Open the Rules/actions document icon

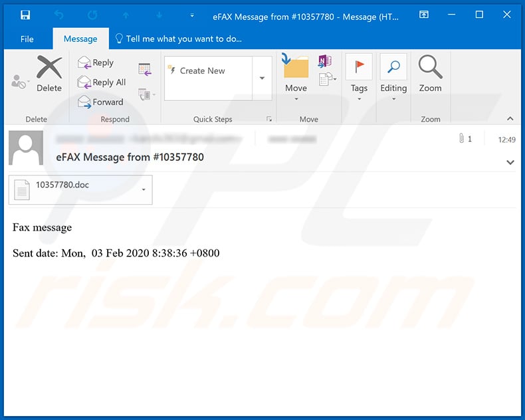point(328,79)
